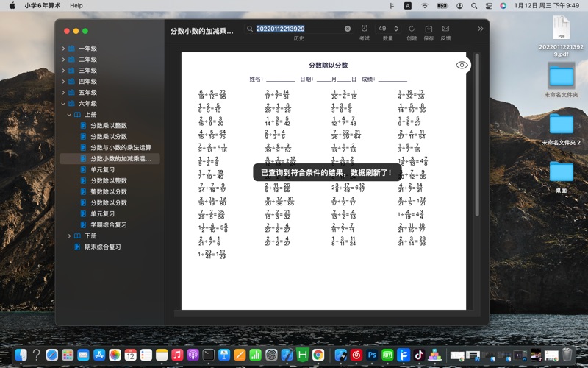This screenshot has width=588, height=368.
Task: Clear the search field with the x icon
Action: click(x=348, y=29)
